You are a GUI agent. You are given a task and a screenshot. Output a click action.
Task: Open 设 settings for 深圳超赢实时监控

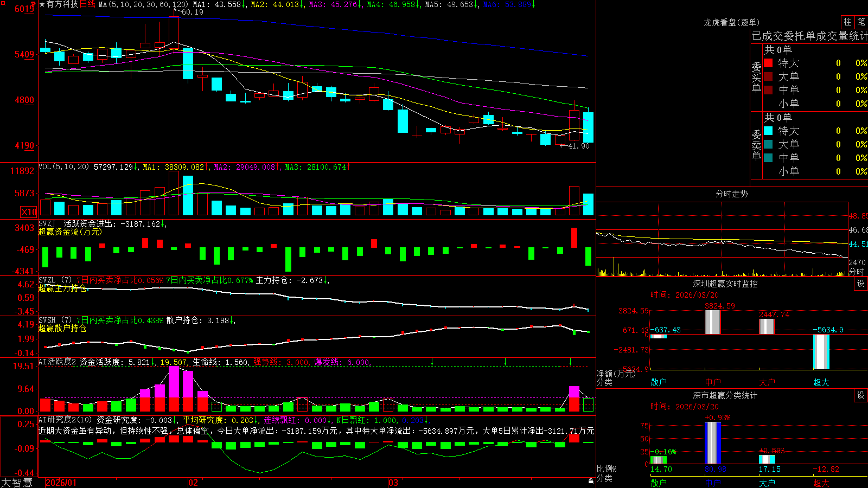pyautogui.click(x=861, y=284)
